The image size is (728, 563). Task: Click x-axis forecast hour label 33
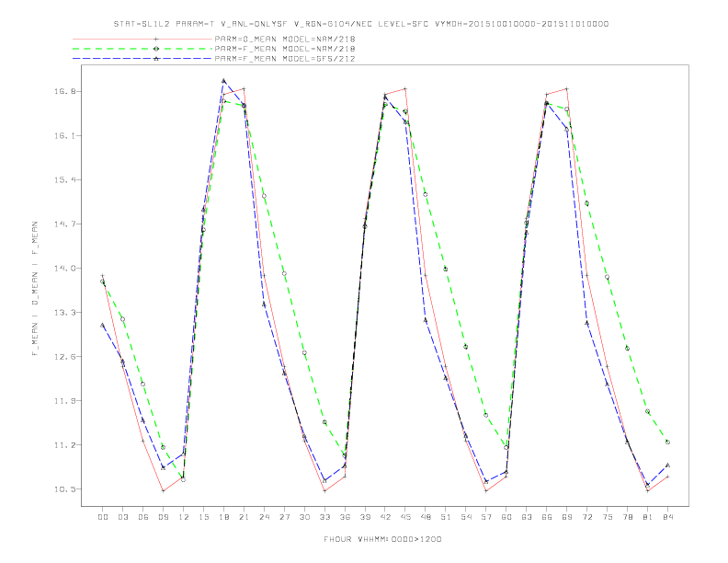click(x=325, y=517)
